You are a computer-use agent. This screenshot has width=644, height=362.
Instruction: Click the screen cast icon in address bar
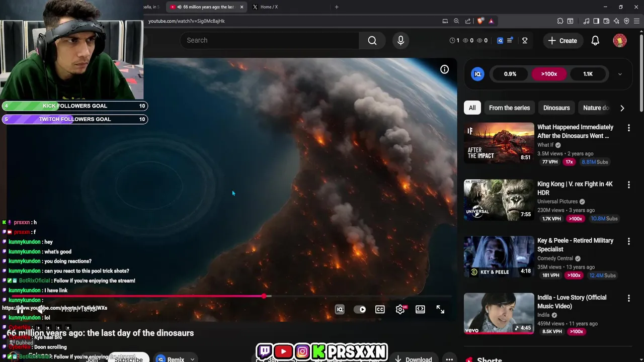445,21
